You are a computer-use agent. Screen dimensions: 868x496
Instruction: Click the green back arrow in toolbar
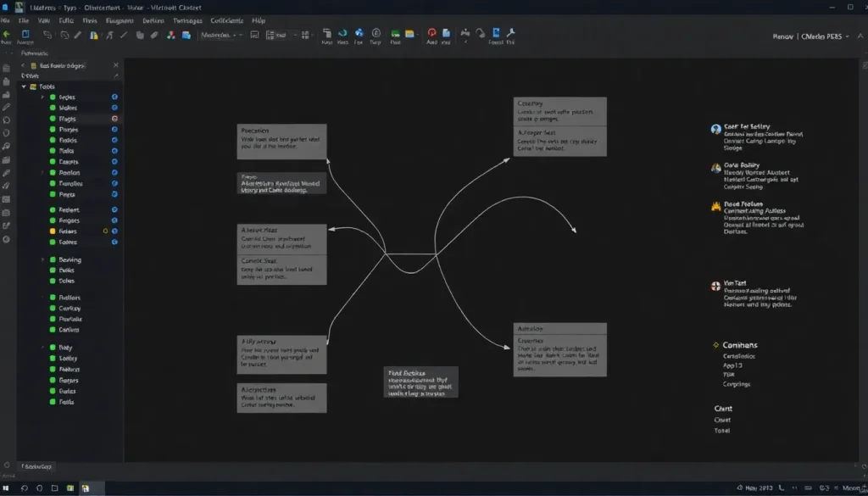pos(7,36)
